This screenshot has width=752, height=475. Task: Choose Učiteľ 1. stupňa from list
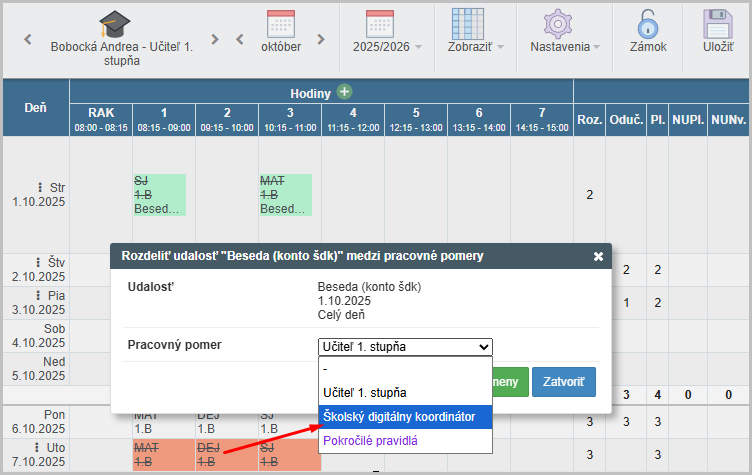(363, 393)
